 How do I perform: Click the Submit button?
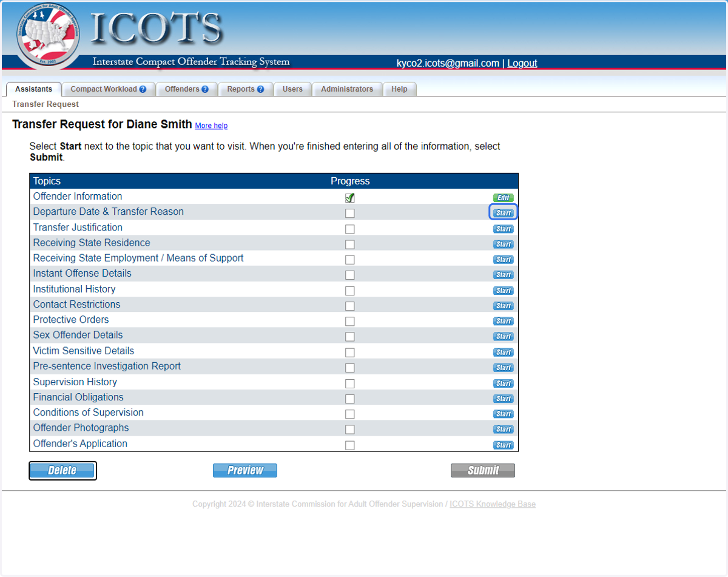coord(483,471)
